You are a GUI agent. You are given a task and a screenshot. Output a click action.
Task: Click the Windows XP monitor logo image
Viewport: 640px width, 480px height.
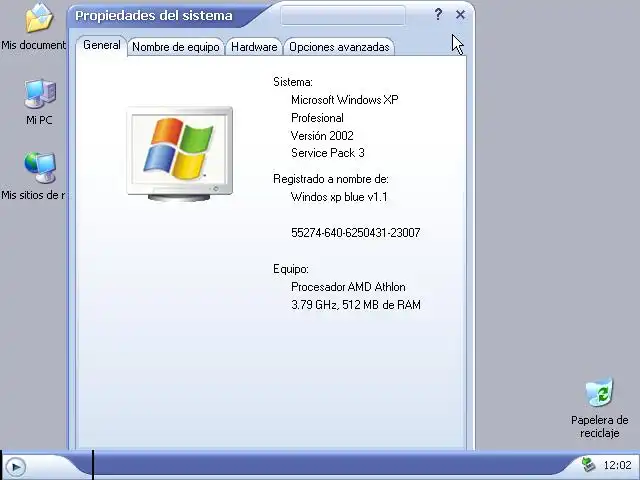[180, 153]
